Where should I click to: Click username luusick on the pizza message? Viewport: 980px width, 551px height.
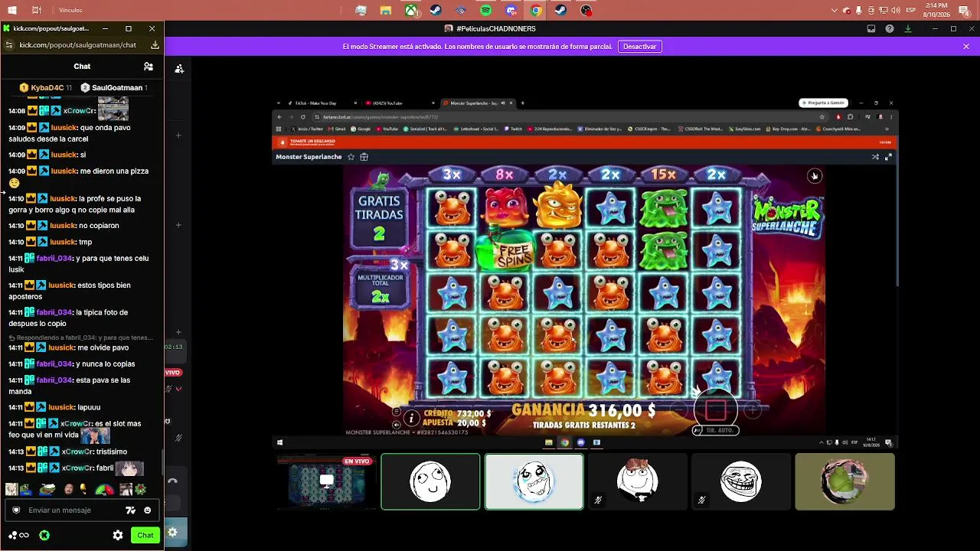[x=64, y=171]
